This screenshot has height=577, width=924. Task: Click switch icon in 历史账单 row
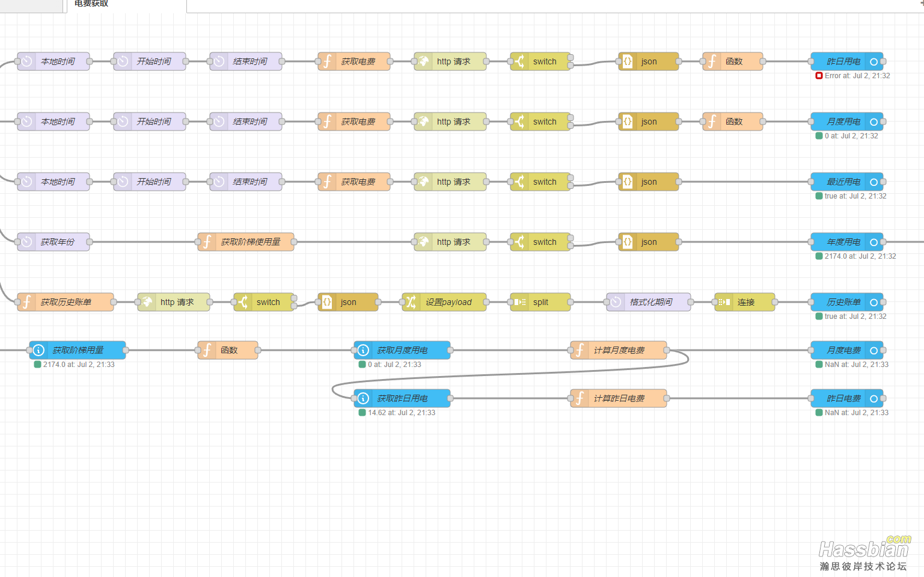coord(243,302)
